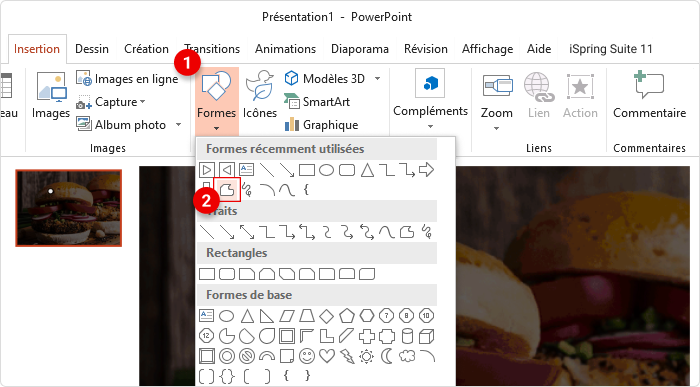Select the parallelogram shape
700x387 pixels.
287,316
